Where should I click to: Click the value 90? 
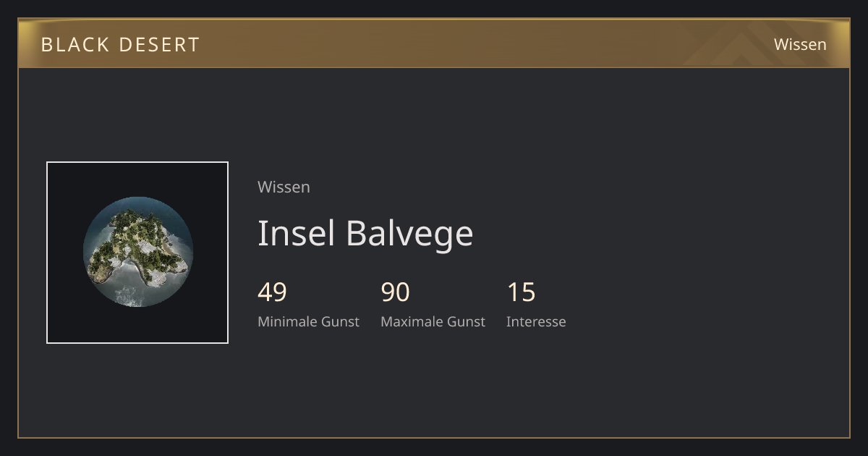point(395,292)
